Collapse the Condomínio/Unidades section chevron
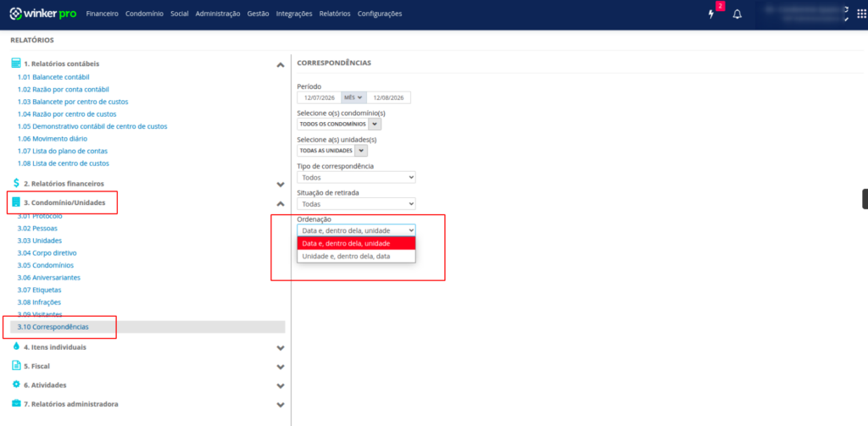Screen dimensions: 868x426 (x=281, y=203)
